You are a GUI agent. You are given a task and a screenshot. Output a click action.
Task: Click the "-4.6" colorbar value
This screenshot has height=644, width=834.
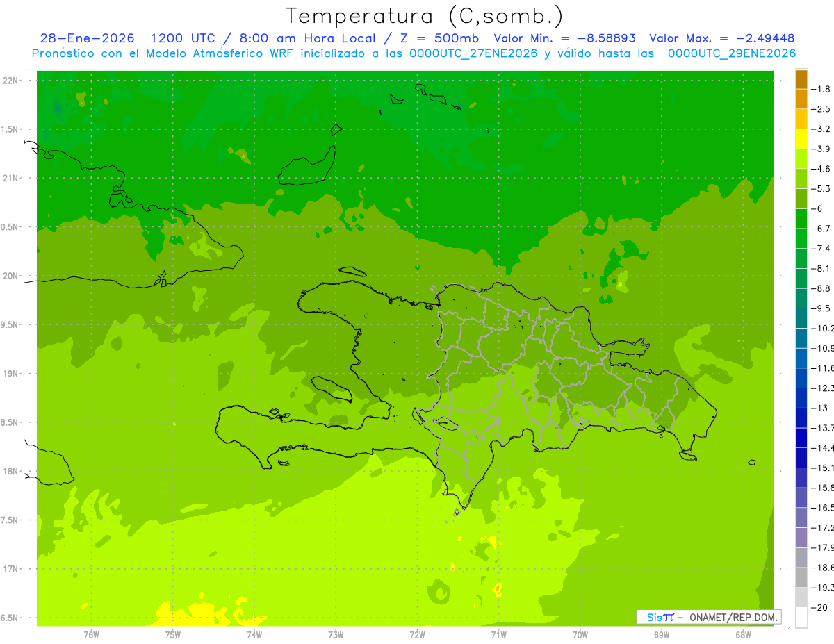tap(821, 169)
